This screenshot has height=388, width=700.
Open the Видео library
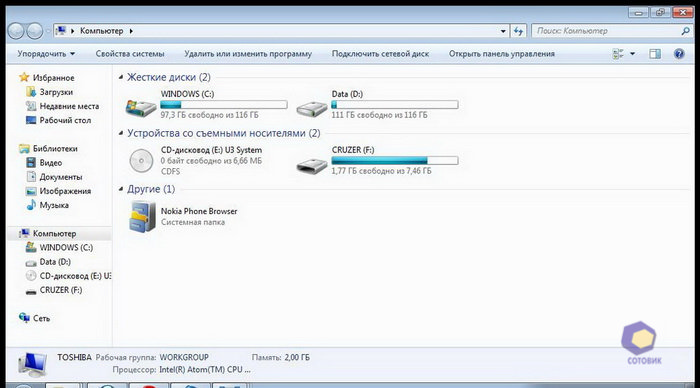50,163
